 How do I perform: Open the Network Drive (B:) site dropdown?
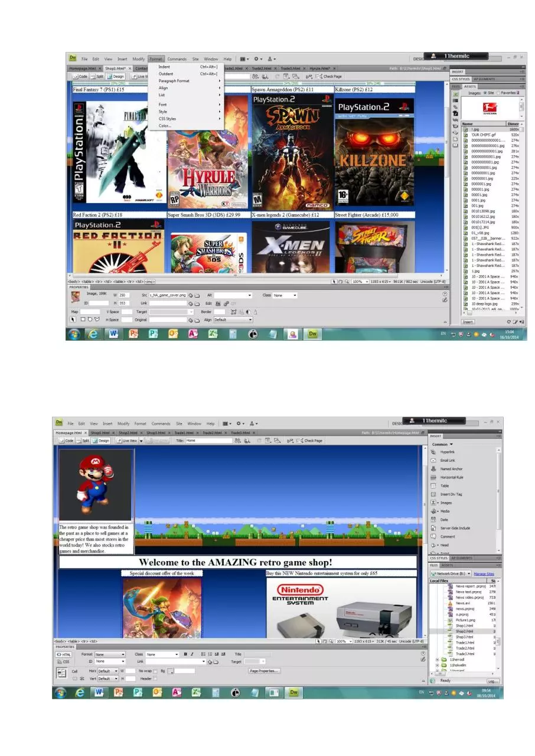coord(451,573)
